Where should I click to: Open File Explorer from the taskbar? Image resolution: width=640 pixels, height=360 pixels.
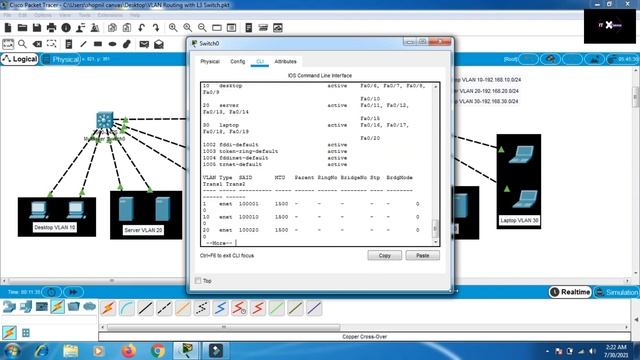click(x=71, y=351)
